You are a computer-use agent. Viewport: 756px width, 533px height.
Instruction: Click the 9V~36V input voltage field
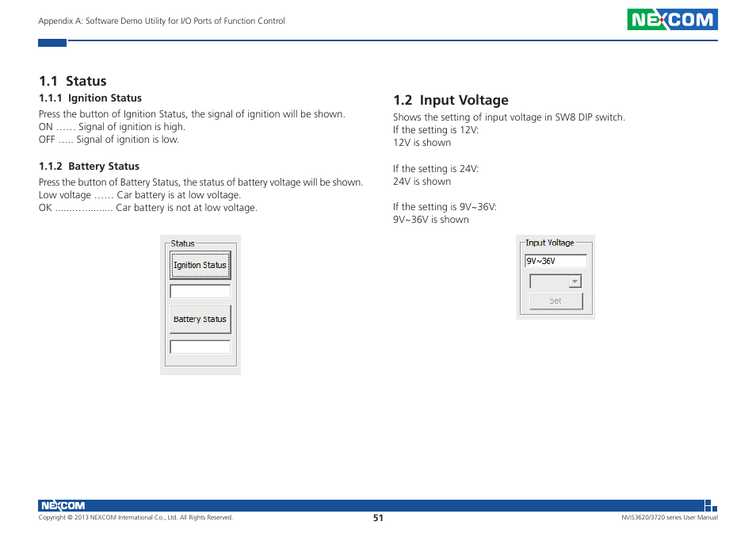[556, 261]
